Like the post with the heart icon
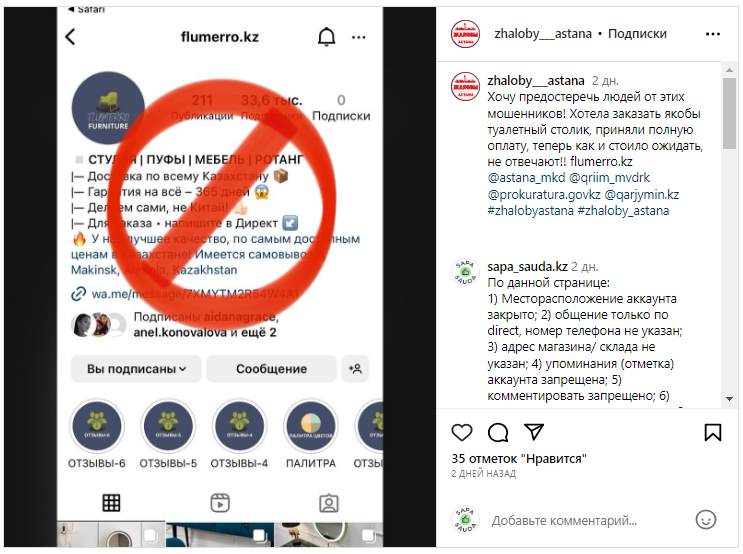This screenshot has height=554, width=743. [x=462, y=432]
